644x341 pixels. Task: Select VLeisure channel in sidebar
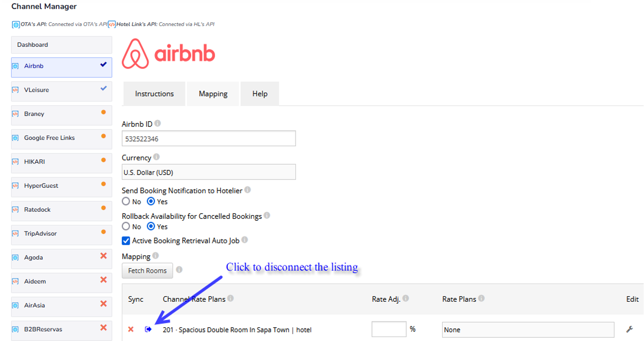click(x=61, y=91)
